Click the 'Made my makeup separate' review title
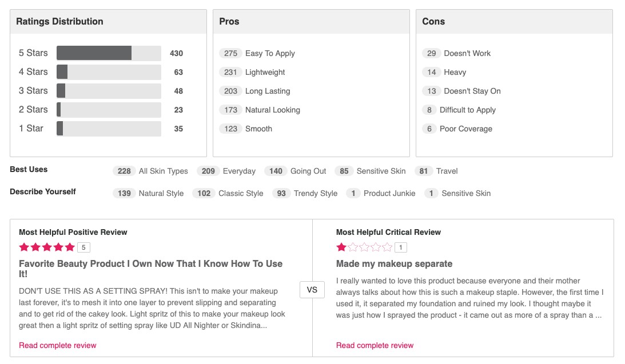Image resolution: width=625 pixels, height=364 pixels. (393, 264)
